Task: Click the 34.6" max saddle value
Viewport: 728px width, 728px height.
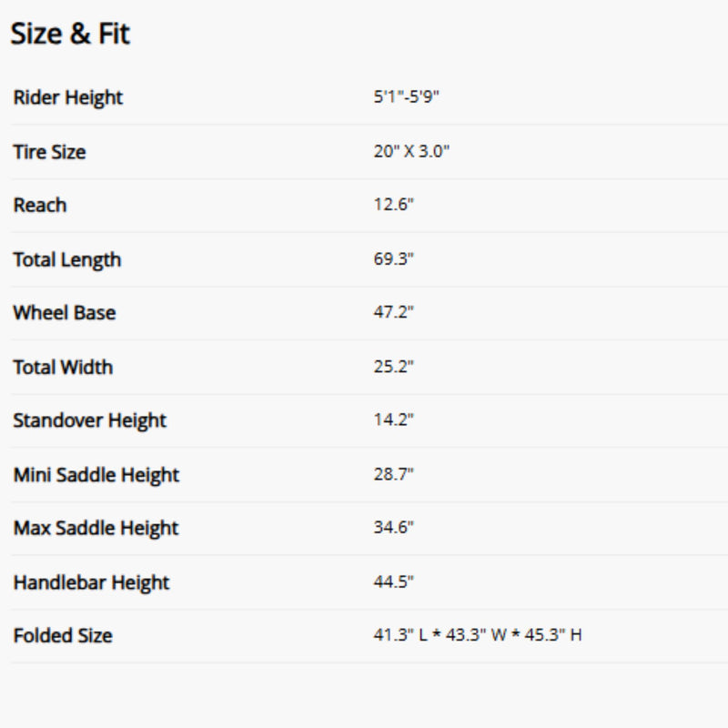Action: pos(393,527)
